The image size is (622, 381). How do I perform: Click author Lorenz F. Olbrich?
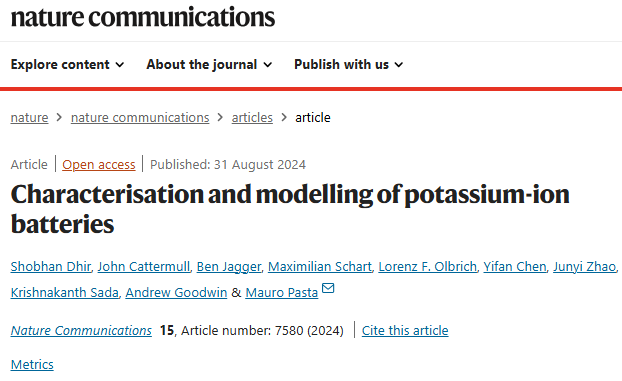coord(428,266)
